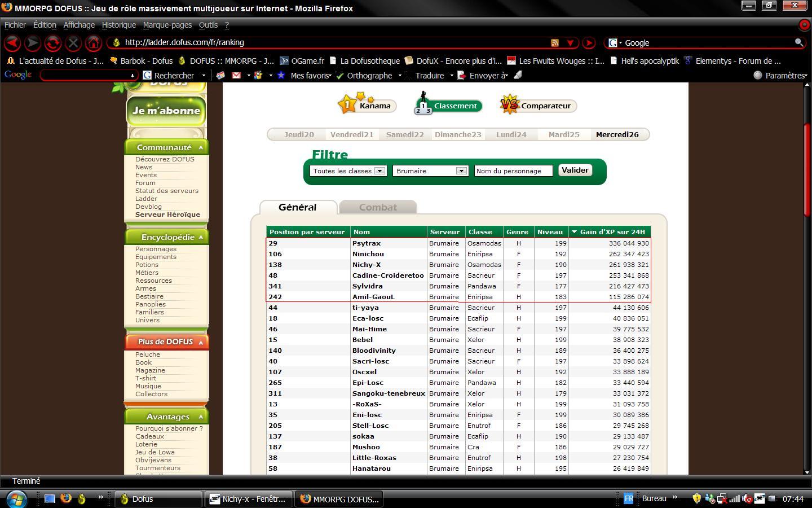Open the Affichage menu
Screen dimensions: 812x508
79,25
